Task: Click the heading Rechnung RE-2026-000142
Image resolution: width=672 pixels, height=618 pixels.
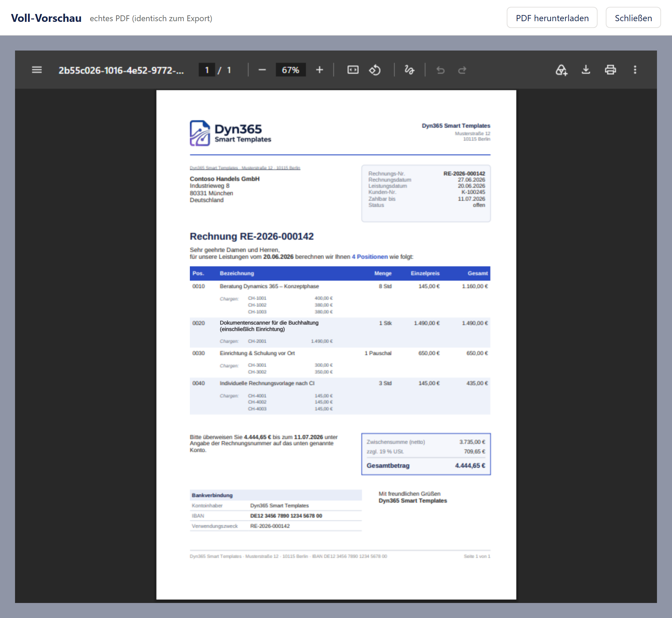Action: 252,236
